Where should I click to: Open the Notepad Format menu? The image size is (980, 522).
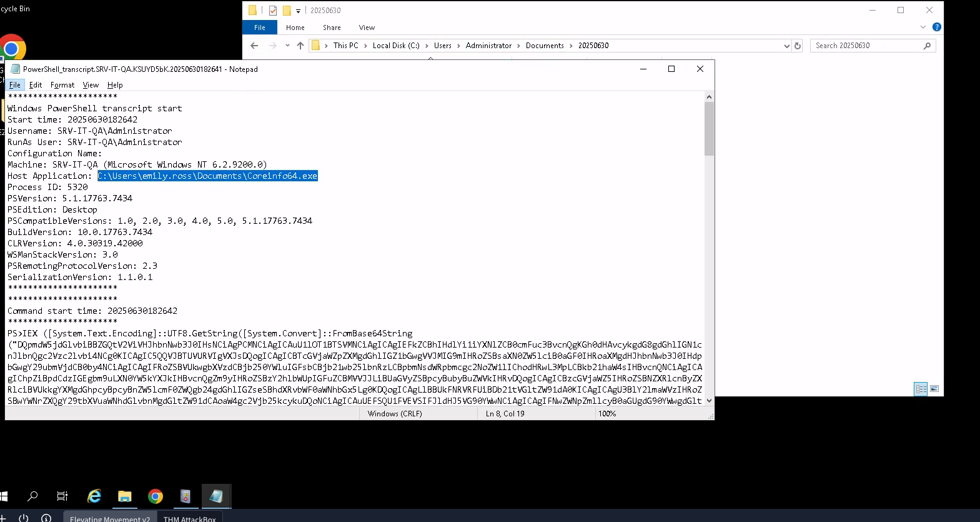tap(62, 85)
